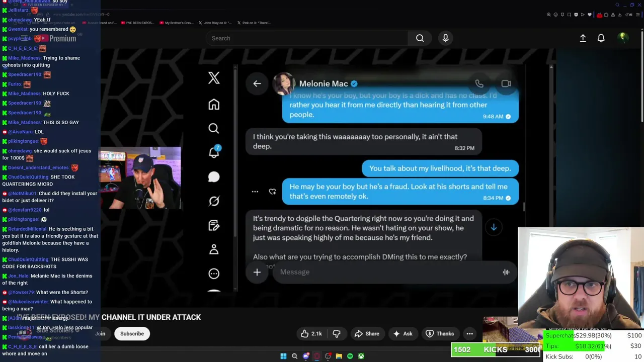Open YouTube account avatar menu
This screenshot has width=644, height=362.
(623, 38)
